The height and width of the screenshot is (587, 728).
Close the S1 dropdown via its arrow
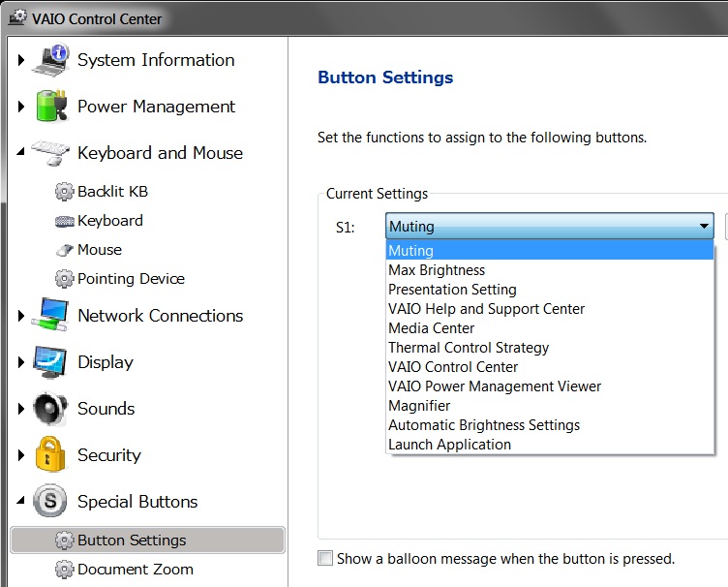704,226
